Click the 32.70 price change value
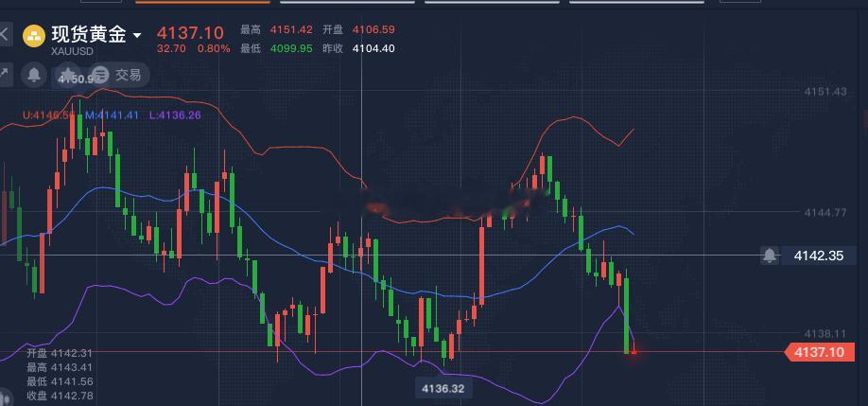 (x=171, y=49)
